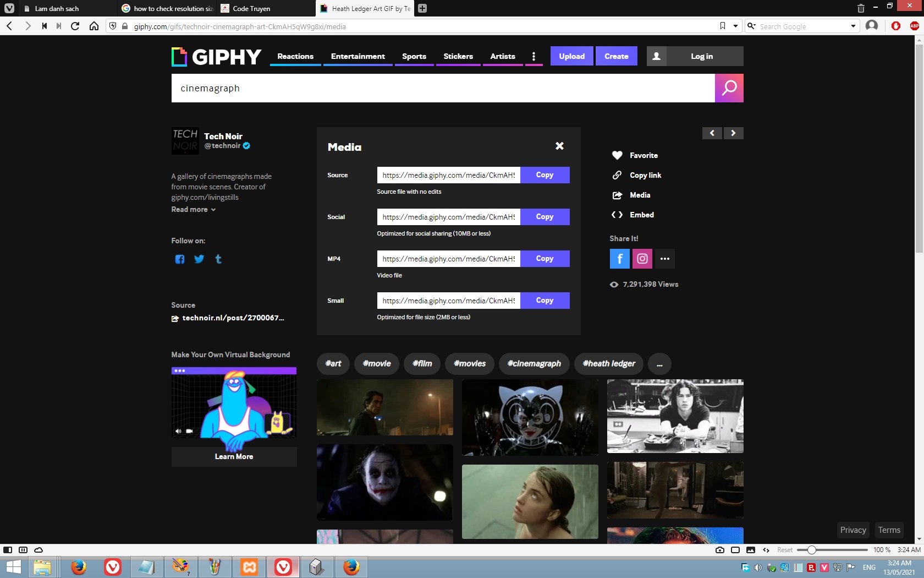Screen dimensions: 924x578
Task: Expand more tags ellipsis button
Action: 659,364
